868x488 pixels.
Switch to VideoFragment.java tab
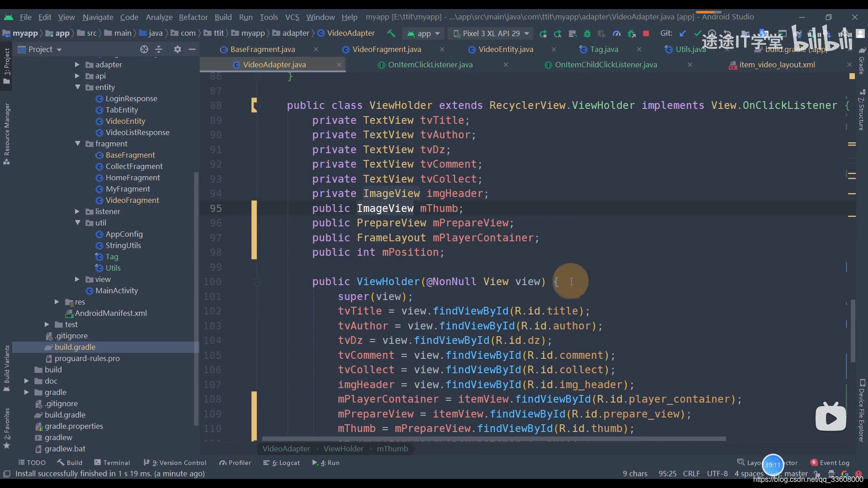(387, 49)
